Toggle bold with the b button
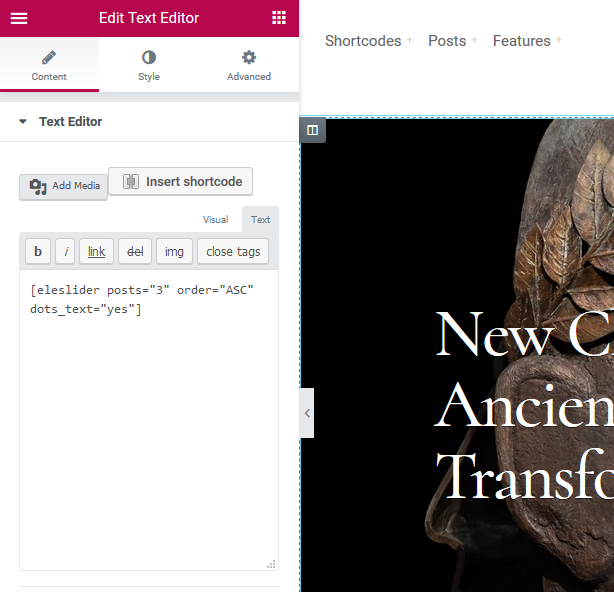This screenshot has width=614, height=592. point(37,252)
